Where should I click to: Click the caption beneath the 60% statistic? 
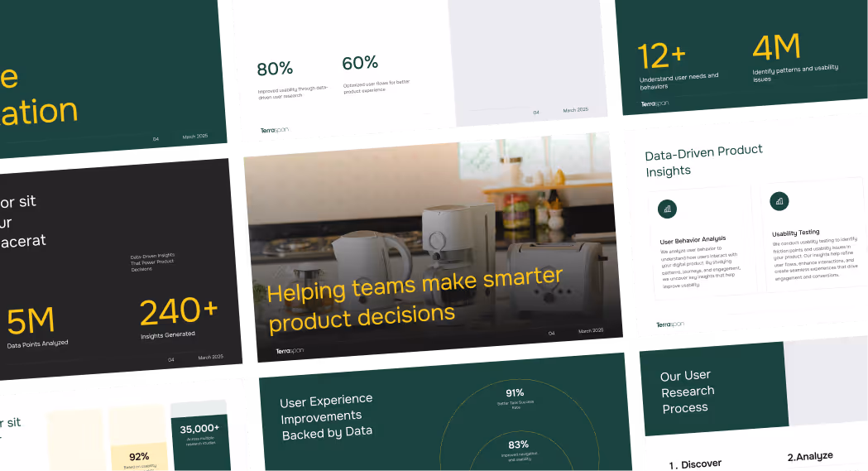pos(376,86)
